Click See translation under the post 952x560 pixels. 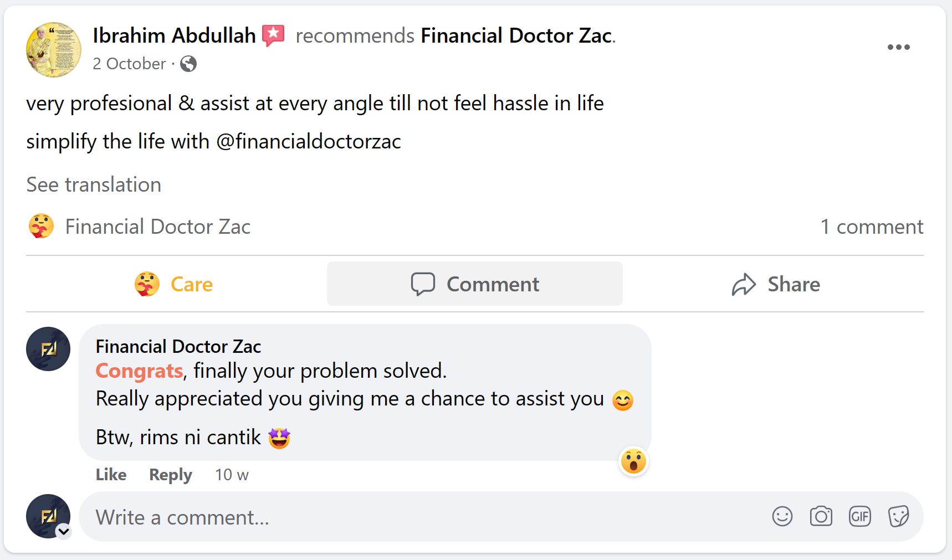pos(94,184)
